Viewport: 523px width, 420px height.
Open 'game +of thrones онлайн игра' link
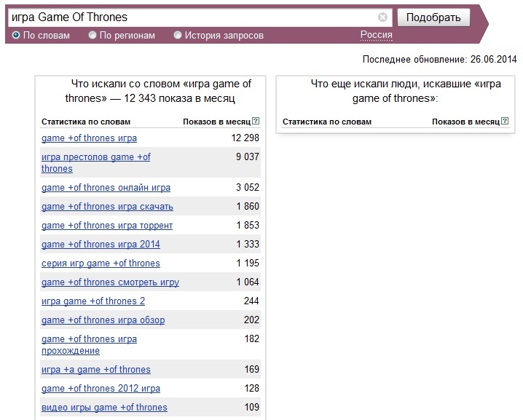tap(106, 188)
